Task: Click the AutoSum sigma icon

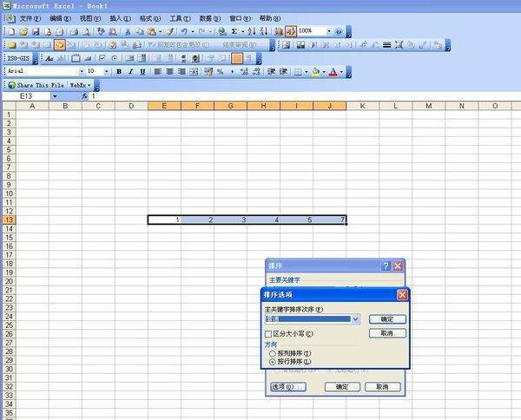Action: [x=234, y=31]
